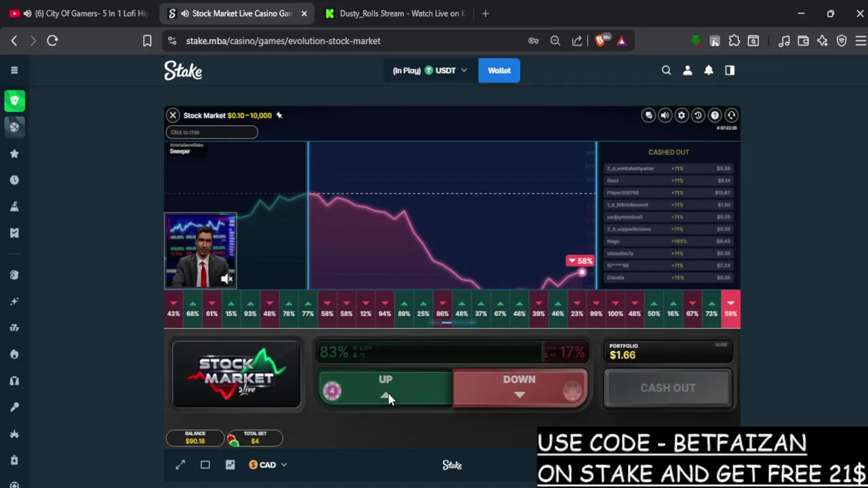Click the CASHED OUT list heading

coord(669,152)
